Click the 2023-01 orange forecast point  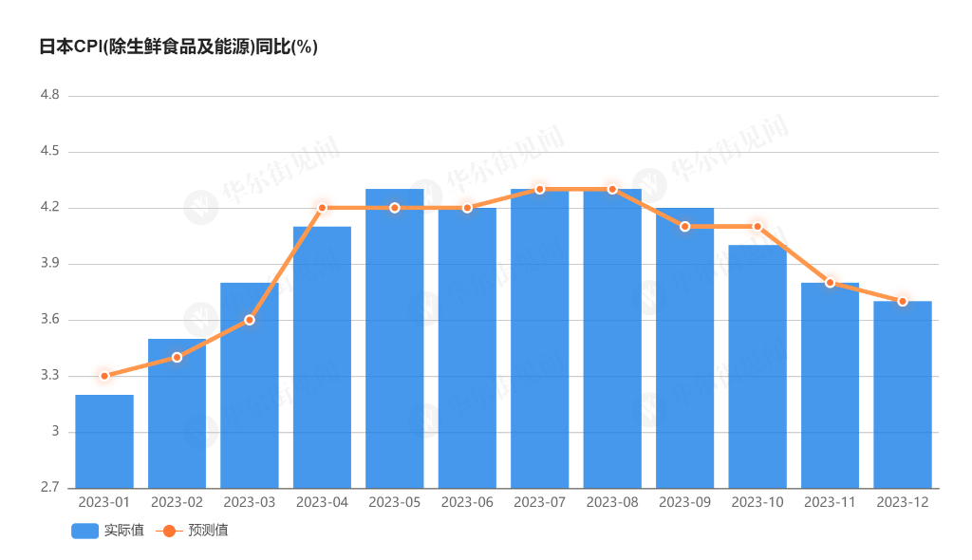pos(104,376)
